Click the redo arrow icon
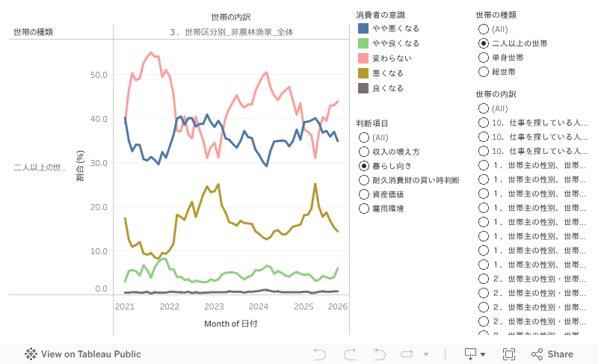The image size is (598, 364). click(x=349, y=354)
